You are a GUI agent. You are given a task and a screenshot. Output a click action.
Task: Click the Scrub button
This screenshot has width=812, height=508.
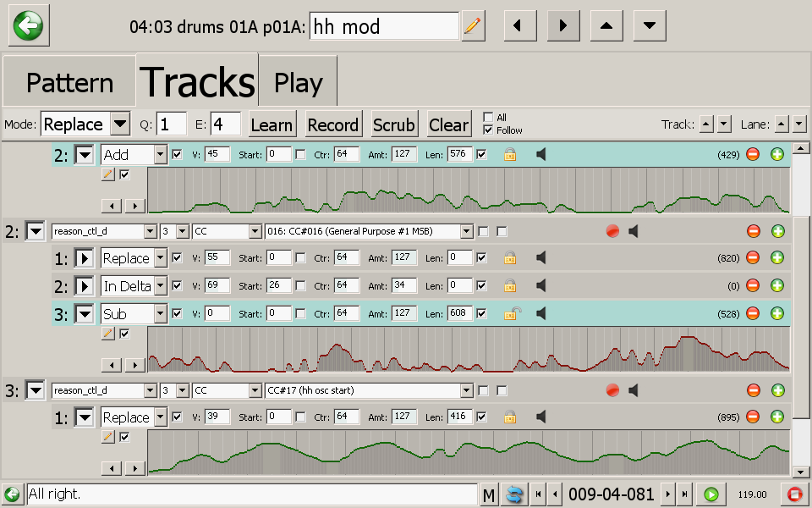(x=393, y=124)
